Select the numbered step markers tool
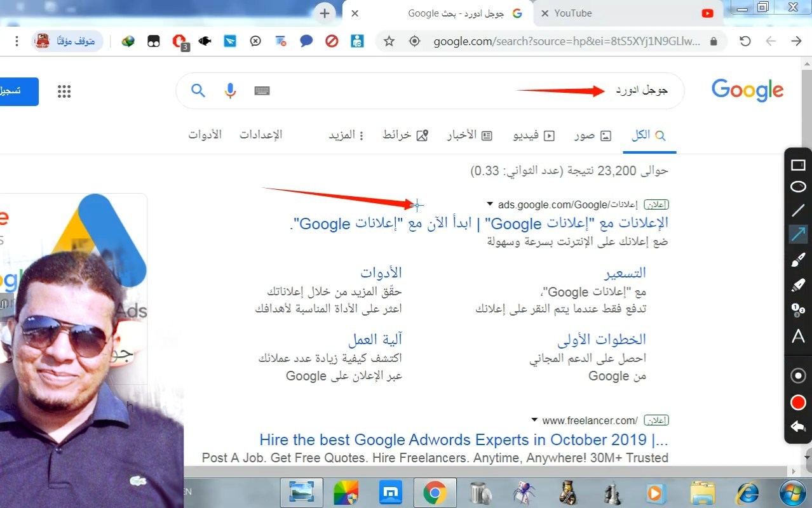The image size is (812, 508). (798, 310)
